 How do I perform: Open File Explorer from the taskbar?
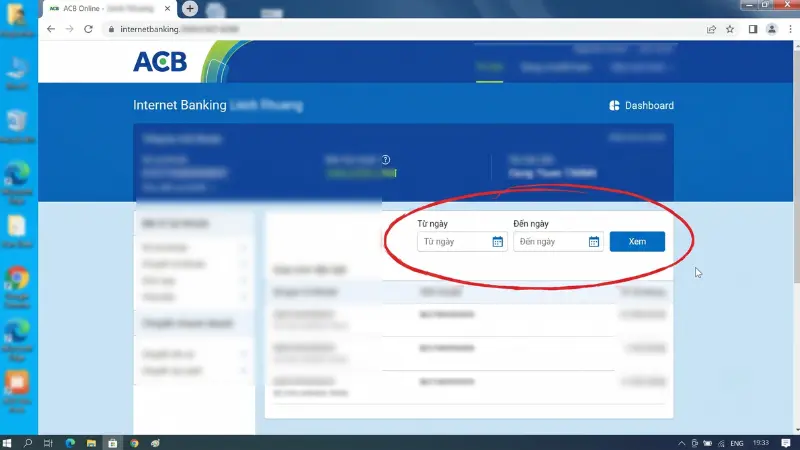point(91,443)
